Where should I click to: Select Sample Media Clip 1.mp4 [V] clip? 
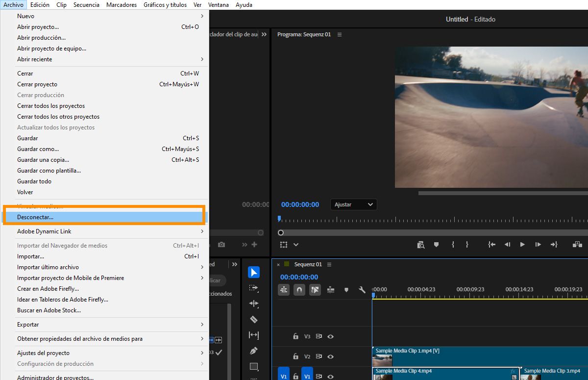480,356
